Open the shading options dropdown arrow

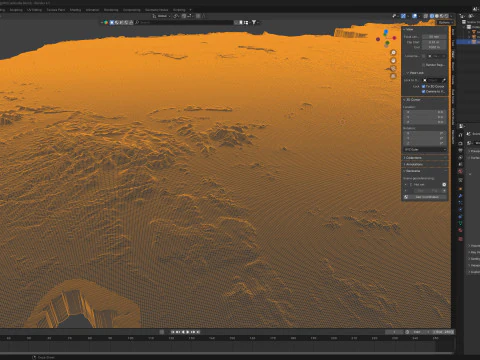451,16
